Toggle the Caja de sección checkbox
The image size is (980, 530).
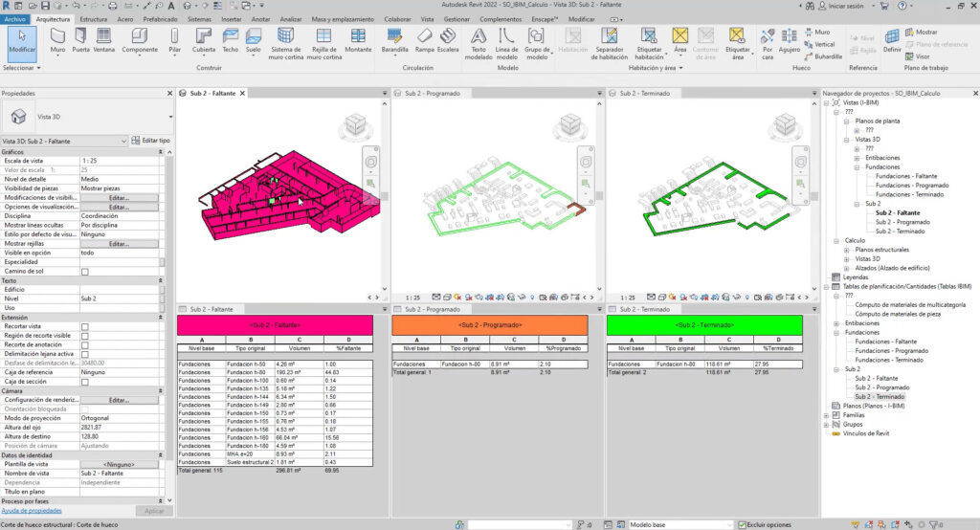[x=85, y=382]
